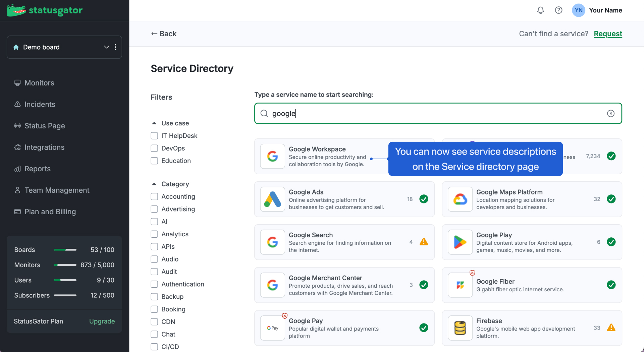Click the red shield badge on Google Pay
The width and height of the screenshot is (644, 352).
(x=285, y=316)
